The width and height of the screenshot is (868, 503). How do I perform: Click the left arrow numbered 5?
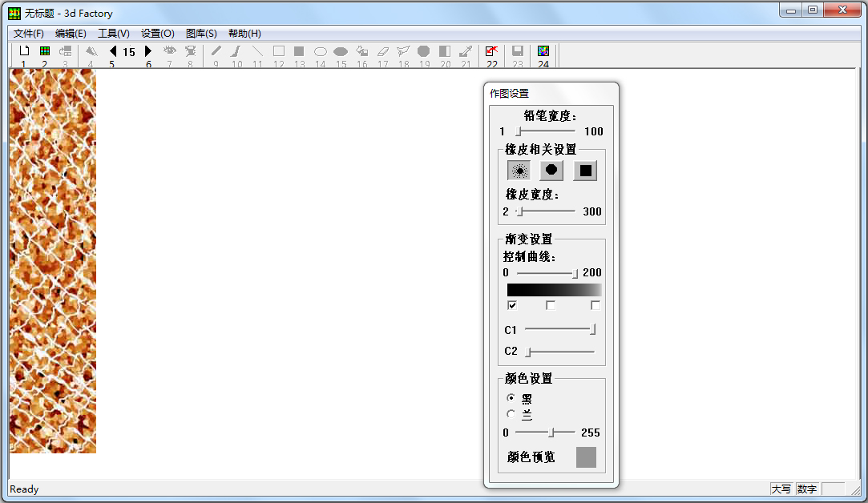113,51
